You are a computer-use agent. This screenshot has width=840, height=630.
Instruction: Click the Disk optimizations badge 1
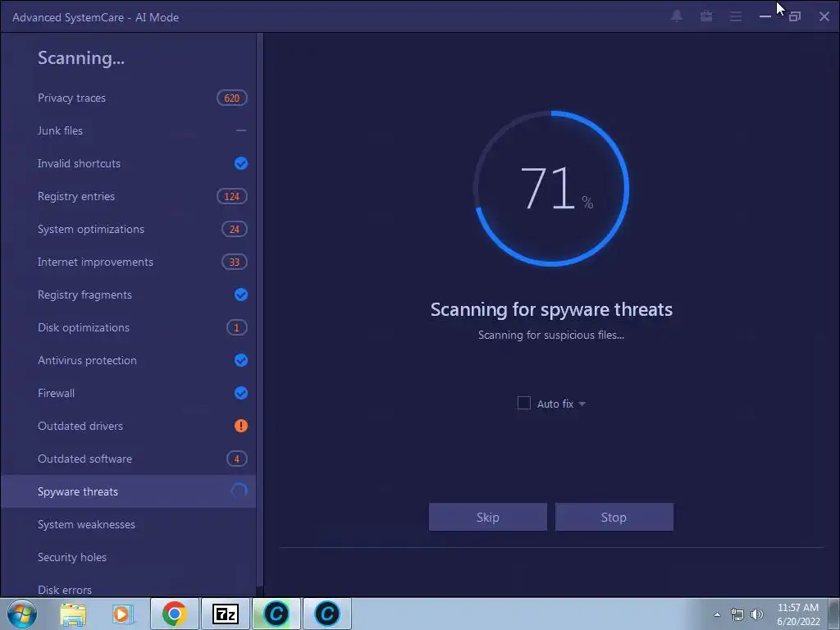click(x=237, y=328)
